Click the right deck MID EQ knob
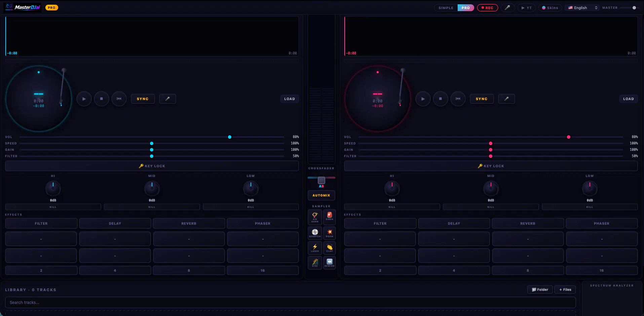 (x=491, y=188)
